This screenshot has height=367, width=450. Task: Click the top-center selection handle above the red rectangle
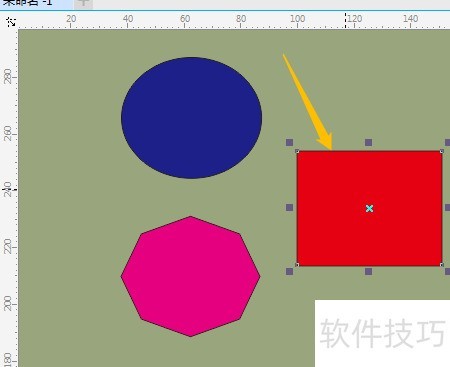(x=368, y=143)
